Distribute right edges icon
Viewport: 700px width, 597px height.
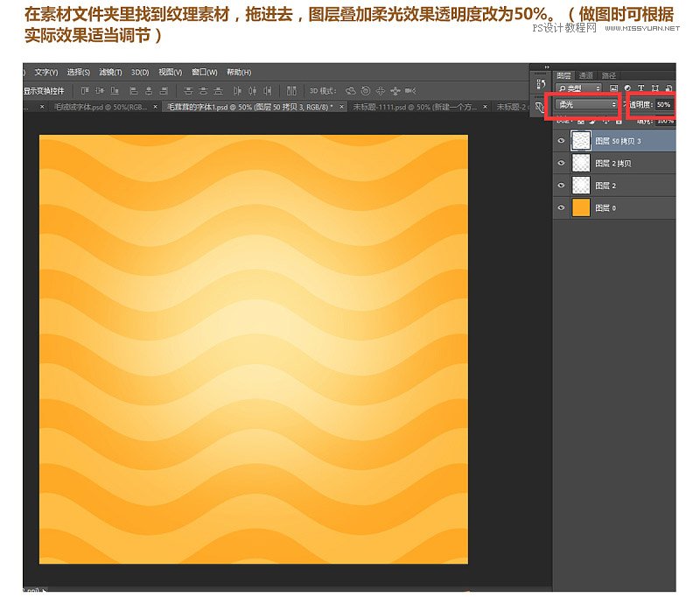(x=268, y=91)
